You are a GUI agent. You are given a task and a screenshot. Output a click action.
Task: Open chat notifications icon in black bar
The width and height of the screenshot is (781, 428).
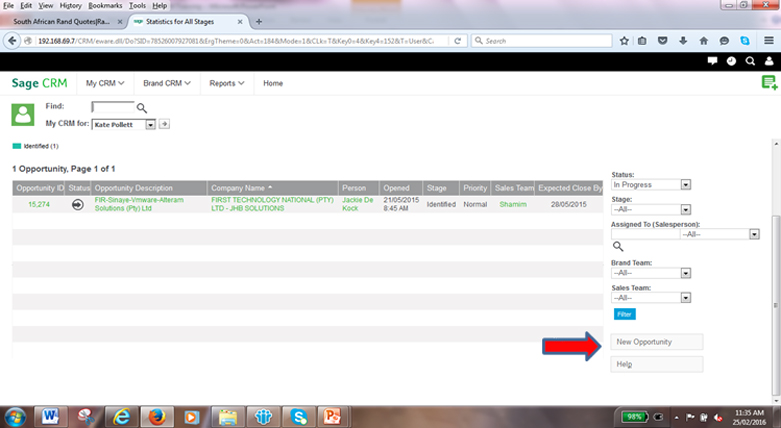click(x=712, y=61)
